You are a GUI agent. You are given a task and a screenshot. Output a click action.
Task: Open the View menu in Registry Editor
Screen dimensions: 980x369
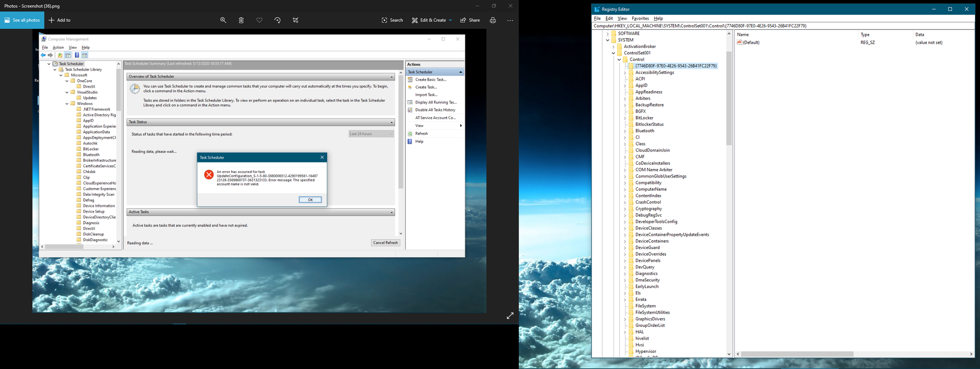pyautogui.click(x=622, y=19)
